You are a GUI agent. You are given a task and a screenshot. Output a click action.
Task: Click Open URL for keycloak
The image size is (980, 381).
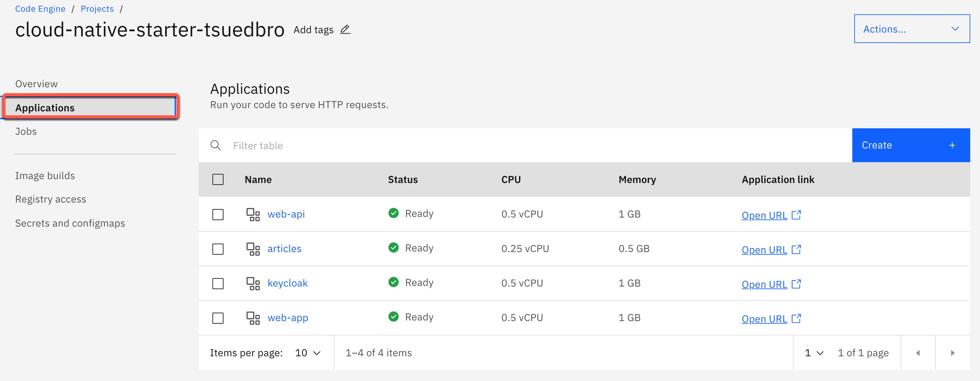point(764,284)
